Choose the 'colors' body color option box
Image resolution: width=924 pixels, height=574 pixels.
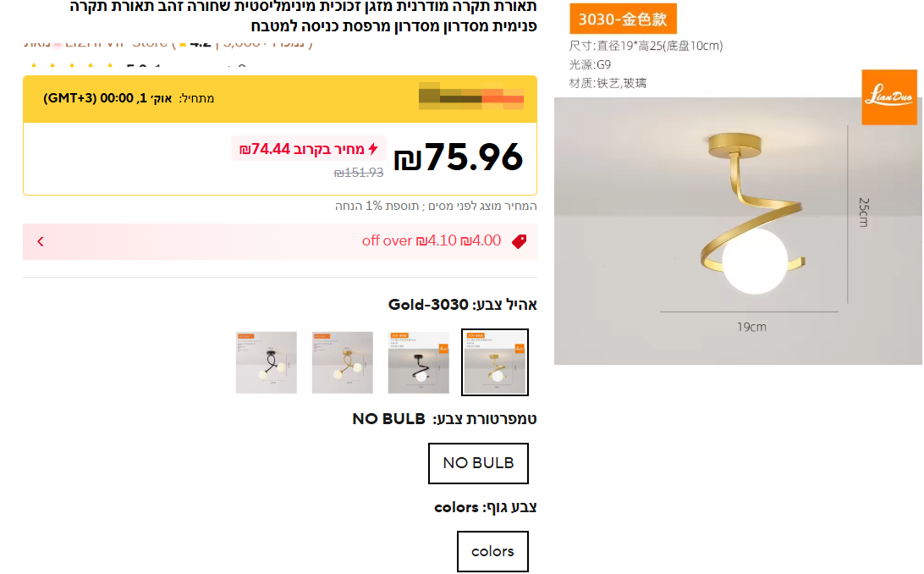pos(492,551)
